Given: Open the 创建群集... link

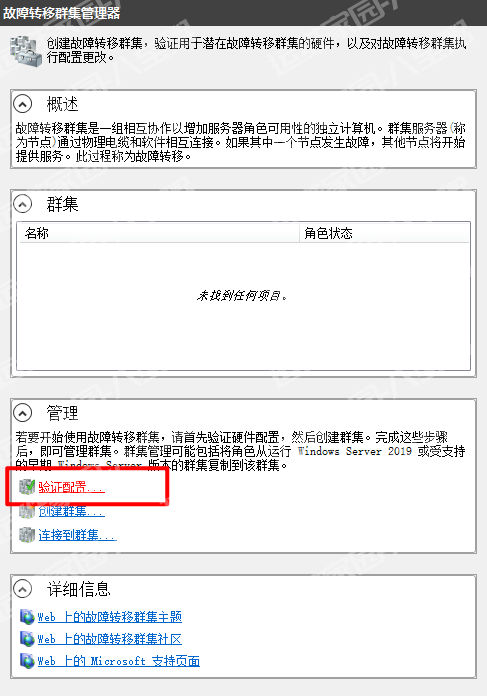Looking at the screenshot, I should 71,511.
